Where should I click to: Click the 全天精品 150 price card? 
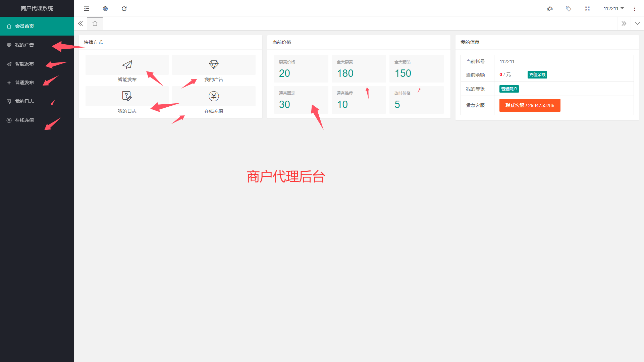pos(416,68)
